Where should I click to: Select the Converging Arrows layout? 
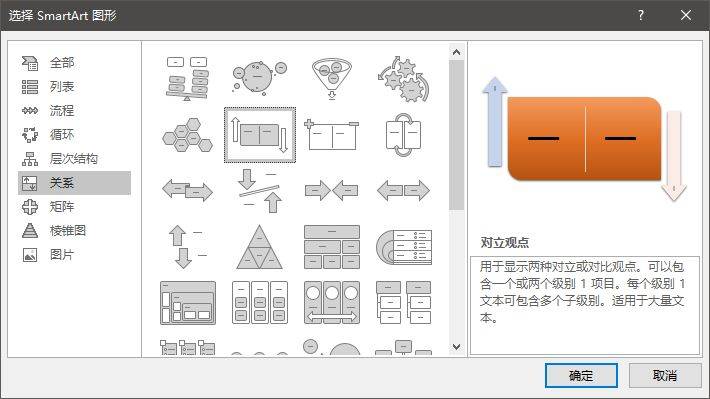point(332,190)
